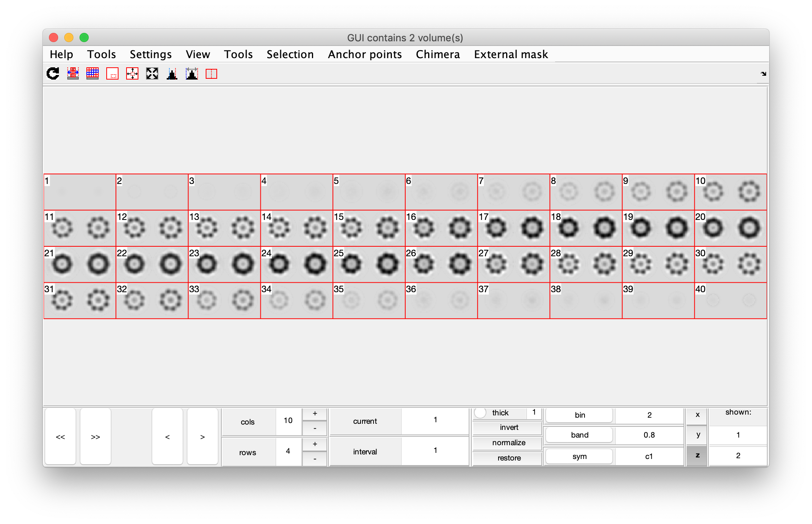Select slice thumbnail 36
Image resolution: width=812 pixels, height=524 pixels.
(x=441, y=300)
